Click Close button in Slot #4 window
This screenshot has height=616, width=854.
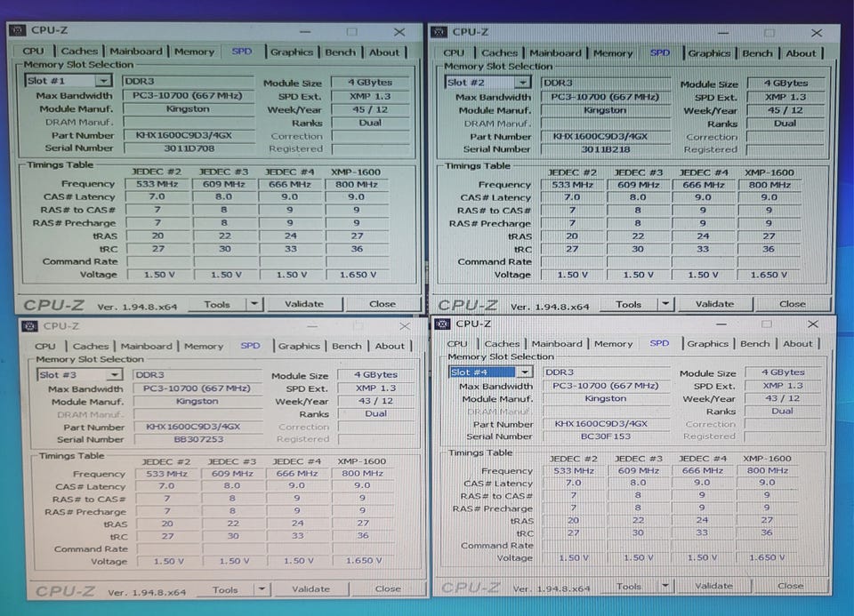coord(790,586)
